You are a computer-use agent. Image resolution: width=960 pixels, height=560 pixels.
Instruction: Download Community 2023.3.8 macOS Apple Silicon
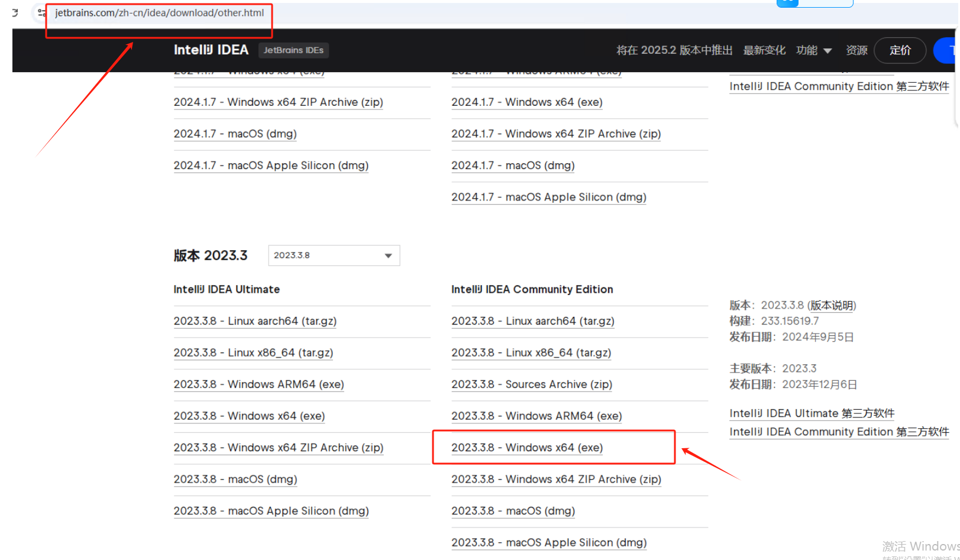(549, 543)
